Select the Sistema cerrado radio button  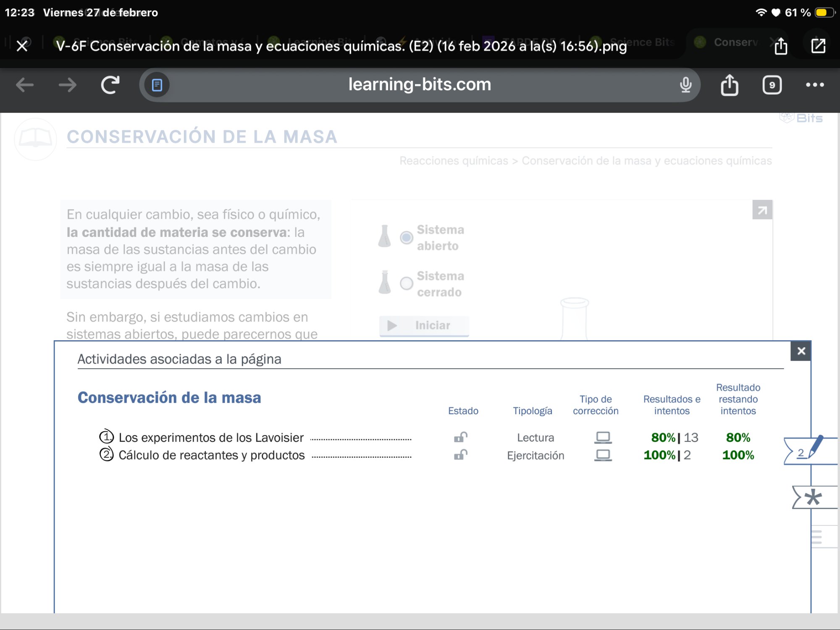click(x=406, y=283)
